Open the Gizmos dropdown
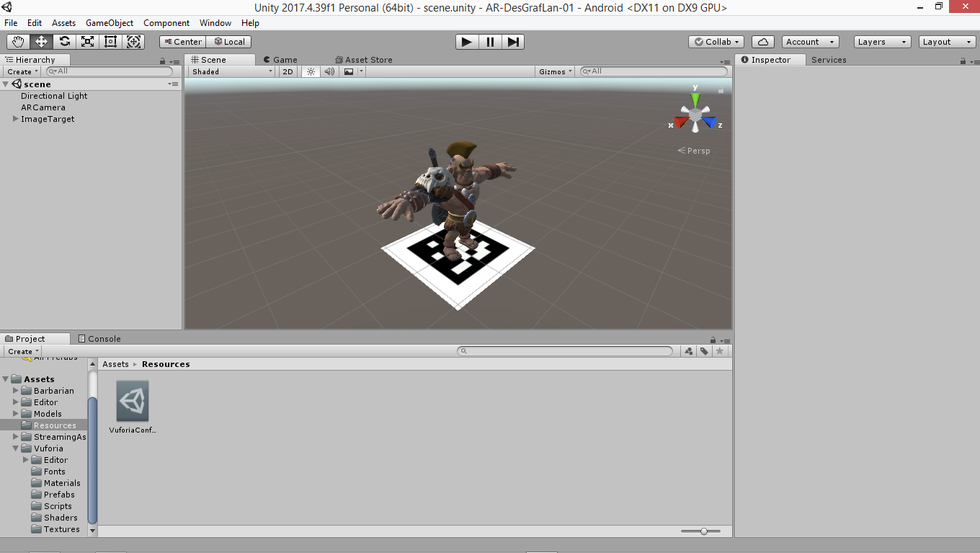The height and width of the screenshot is (553, 980). point(555,71)
